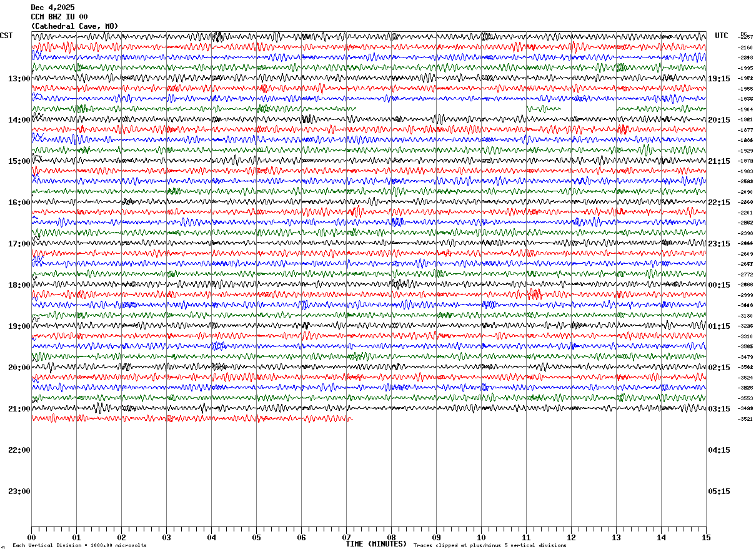The height and width of the screenshot is (554, 756).
Task: Click minute 00 on the time axis
Action: tap(31, 537)
